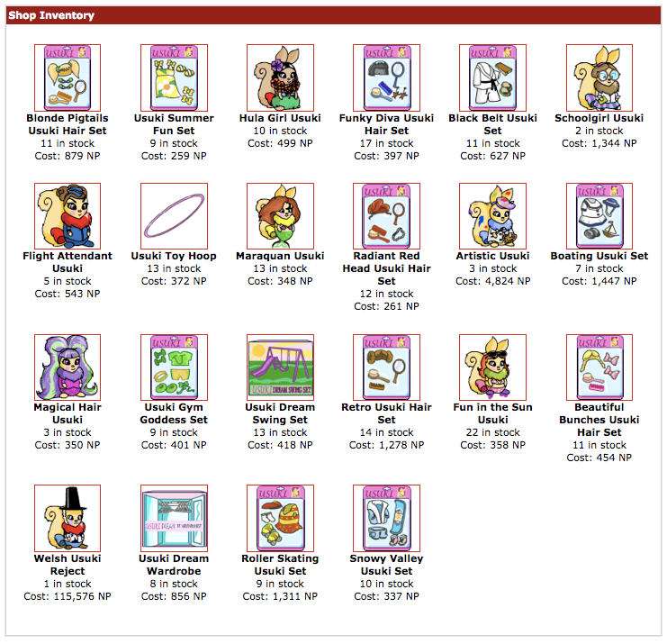Click the Funky Diva Usuki Hair Set image
The image size is (667, 644).
386,77
